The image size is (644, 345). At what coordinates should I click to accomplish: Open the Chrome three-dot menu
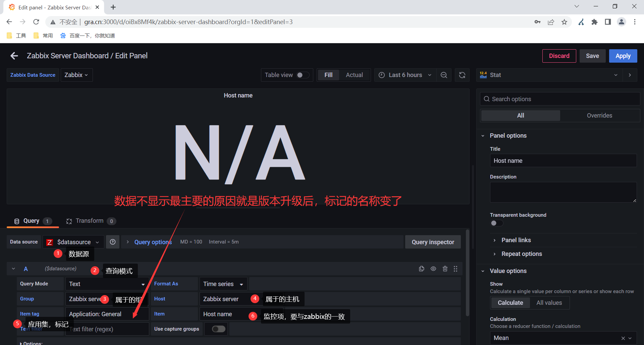(x=635, y=22)
